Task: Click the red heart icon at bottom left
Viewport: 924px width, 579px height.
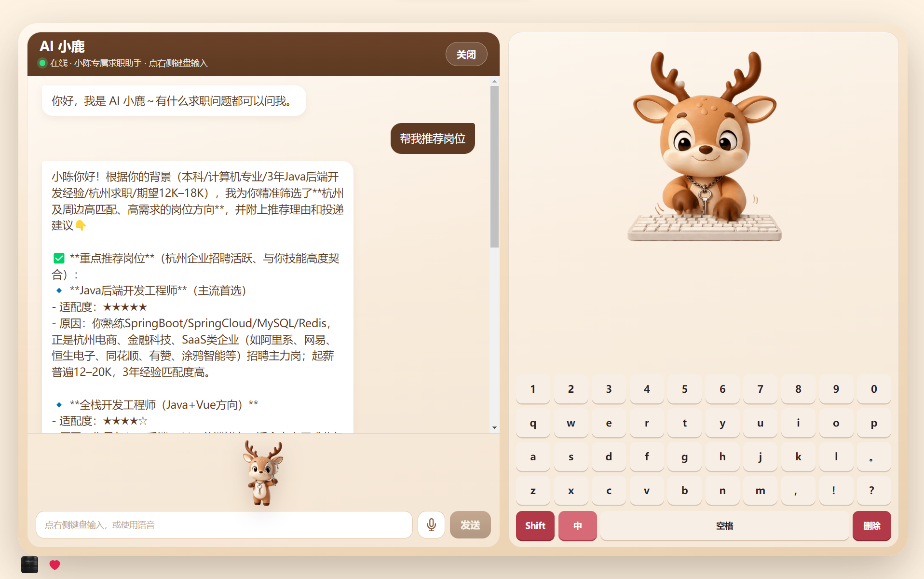Action: pyautogui.click(x=54, y=565)
